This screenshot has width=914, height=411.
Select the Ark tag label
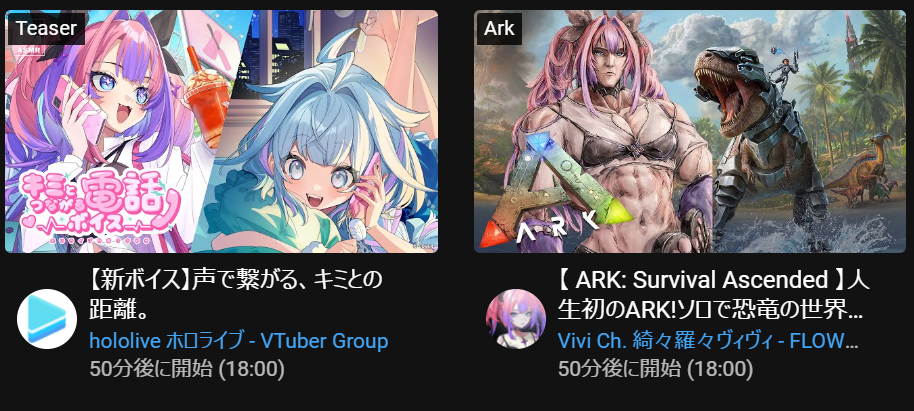click(499, 28)
